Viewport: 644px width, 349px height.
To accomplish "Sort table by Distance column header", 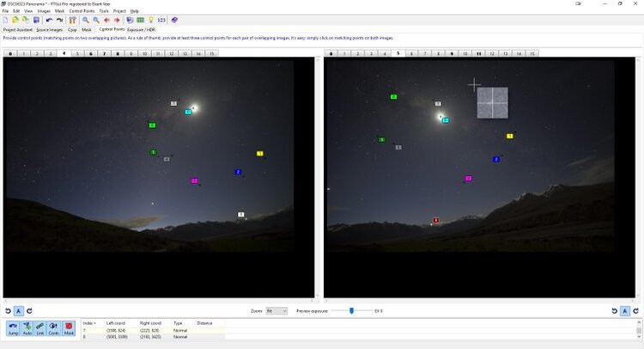I will (204, 323).
